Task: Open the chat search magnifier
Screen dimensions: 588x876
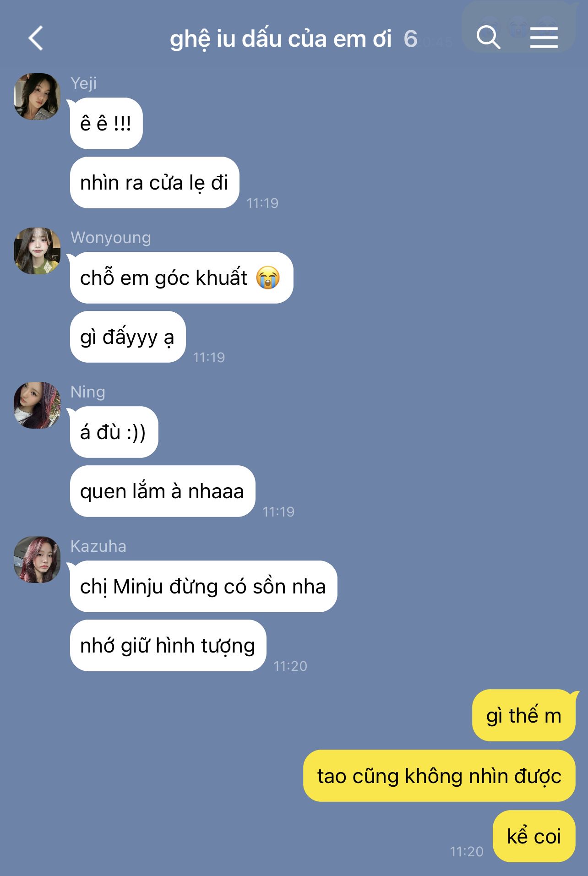Action: point(488,37)
